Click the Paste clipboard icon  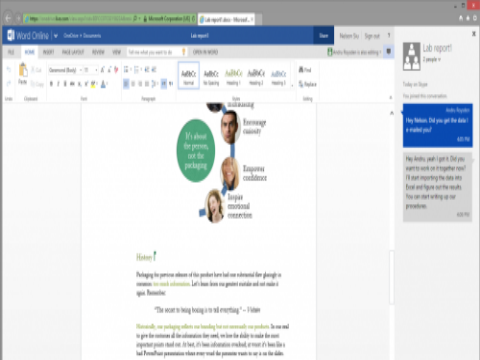pyautogui.click(x=23, y=70)
